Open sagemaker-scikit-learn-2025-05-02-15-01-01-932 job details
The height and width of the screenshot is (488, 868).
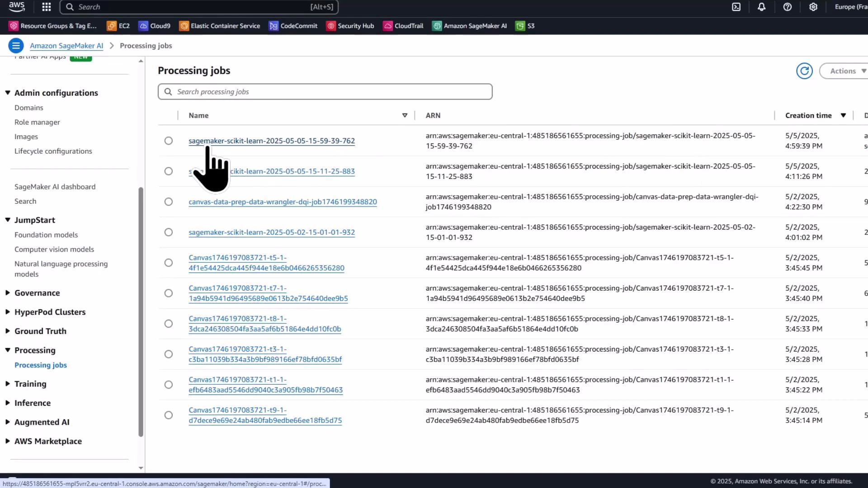click(x=271, y=232)
